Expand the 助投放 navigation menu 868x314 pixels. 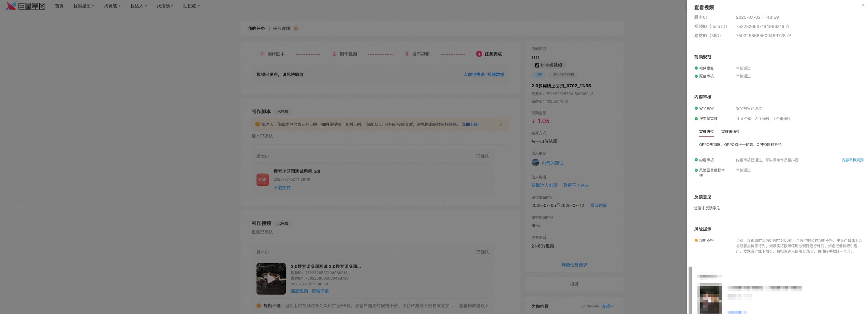[191, 6]
